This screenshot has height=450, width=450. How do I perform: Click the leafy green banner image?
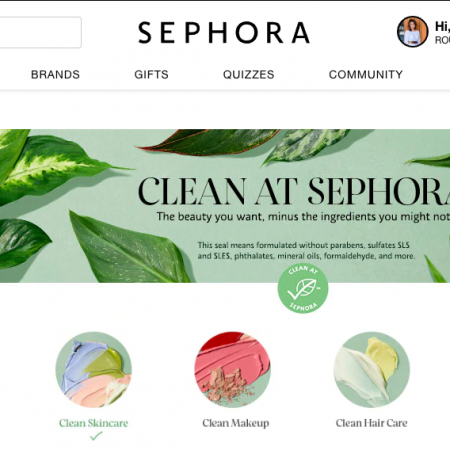[225, 206]
